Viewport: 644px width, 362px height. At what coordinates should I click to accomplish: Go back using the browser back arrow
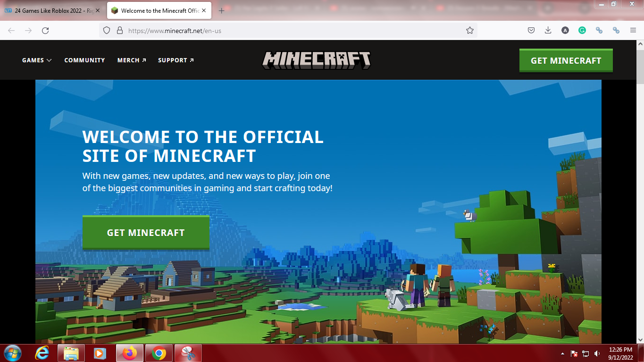click(x=11, y=30)
